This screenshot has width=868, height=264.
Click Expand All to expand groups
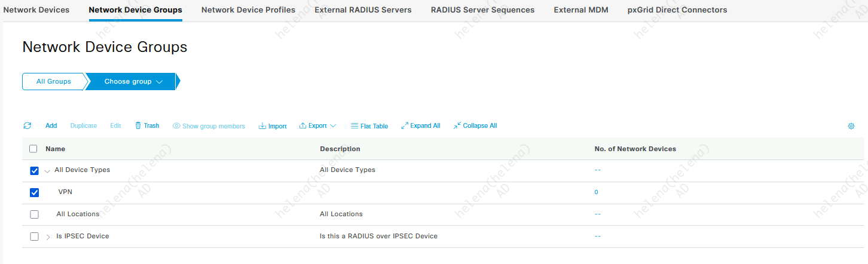tap(420, 126)
